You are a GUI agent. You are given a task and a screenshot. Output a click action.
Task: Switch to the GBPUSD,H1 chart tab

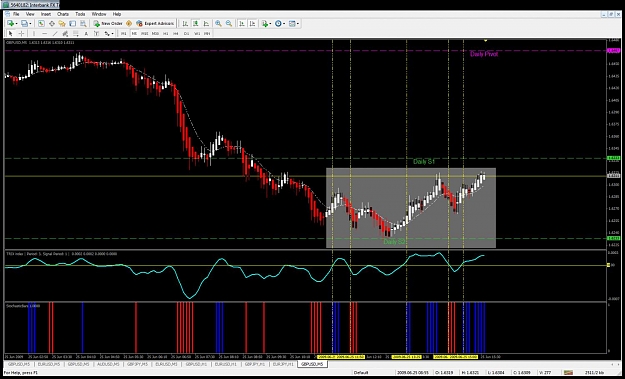(196, 364)
